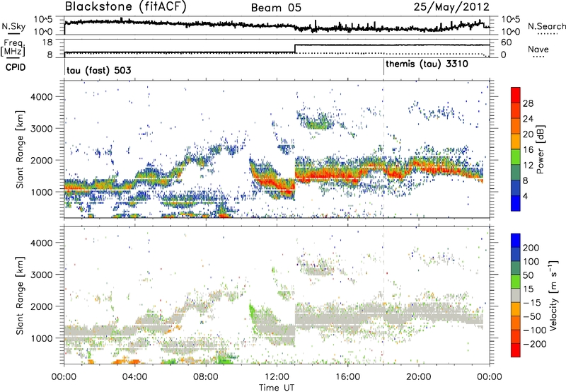
Task: Click the 'N.Search' legend label
Action: coord(547,26)
